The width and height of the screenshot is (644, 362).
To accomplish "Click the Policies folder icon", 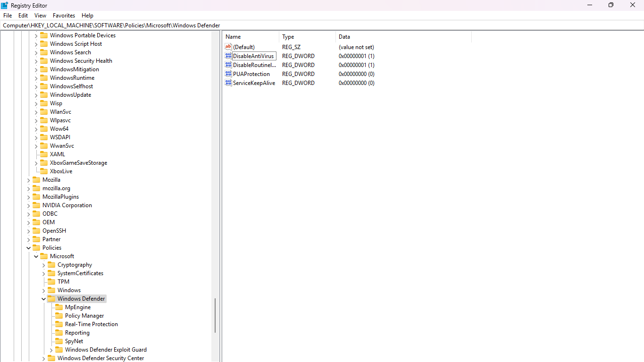I will [36, 248].
